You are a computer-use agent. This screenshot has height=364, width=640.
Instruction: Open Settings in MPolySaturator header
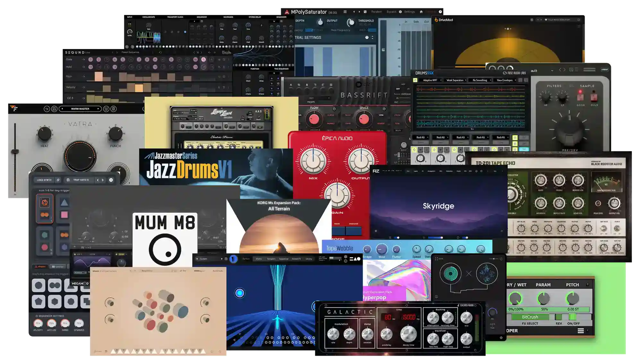409,12
